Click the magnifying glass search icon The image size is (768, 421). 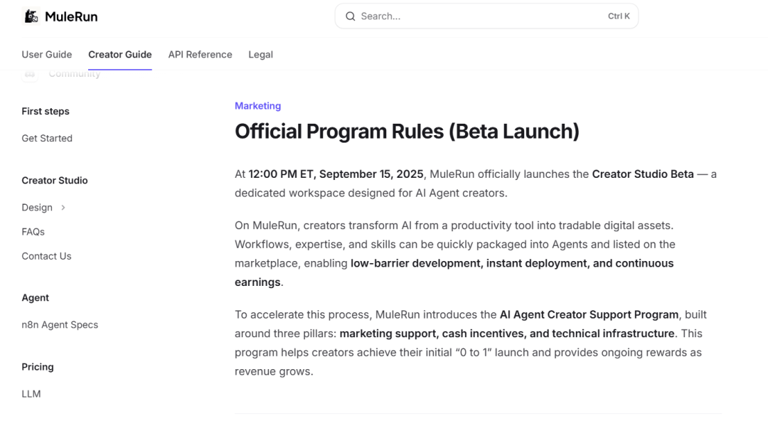click(350, 16)
